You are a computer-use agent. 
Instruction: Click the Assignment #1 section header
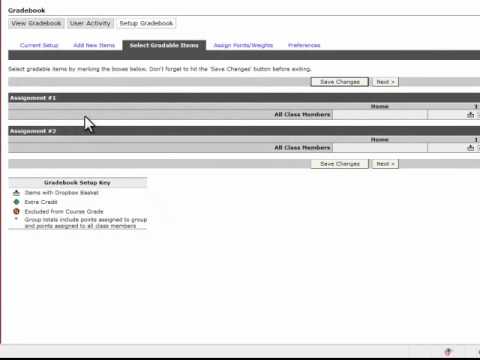pos(244,98)
